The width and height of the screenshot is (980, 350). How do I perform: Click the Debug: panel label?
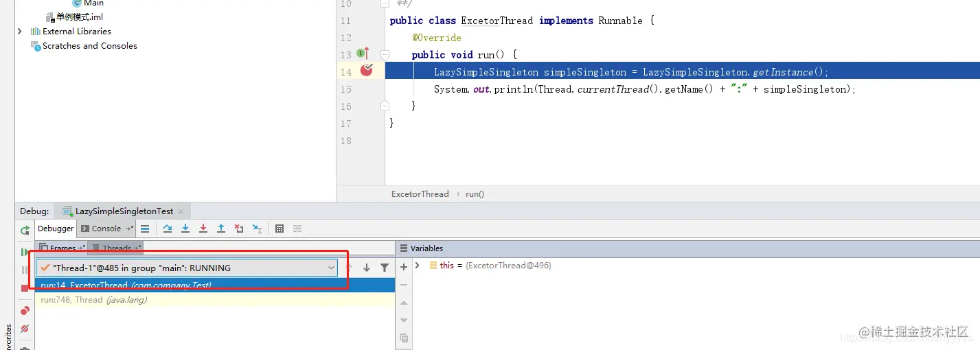(x=34, y=211)
